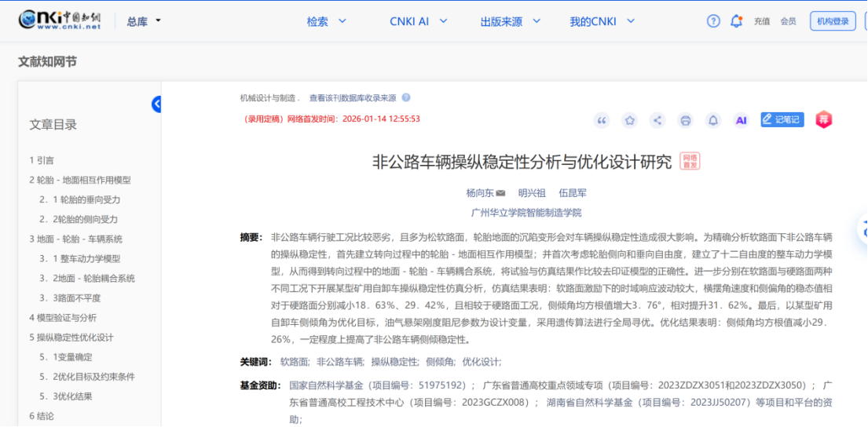Open the 出版来源 menu
The image size is (868, 427).
[x=509, y=21]
